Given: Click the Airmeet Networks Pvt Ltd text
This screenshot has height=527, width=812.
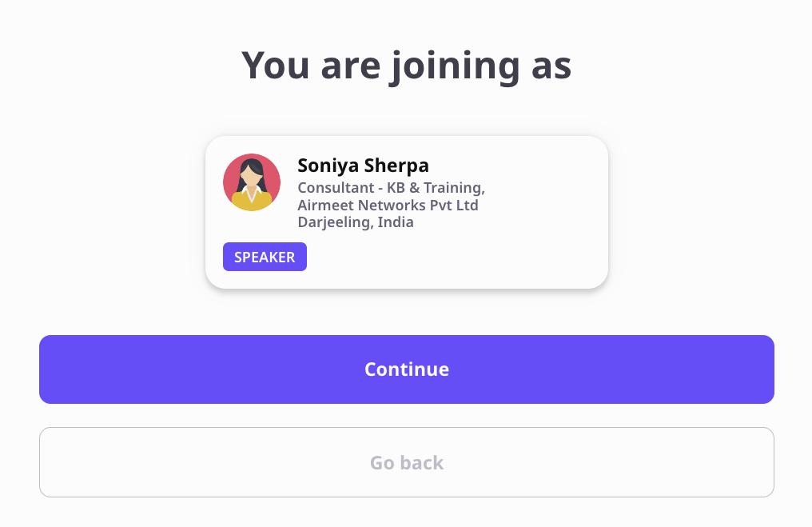Looking at the screenshot, I should (388, 206).
